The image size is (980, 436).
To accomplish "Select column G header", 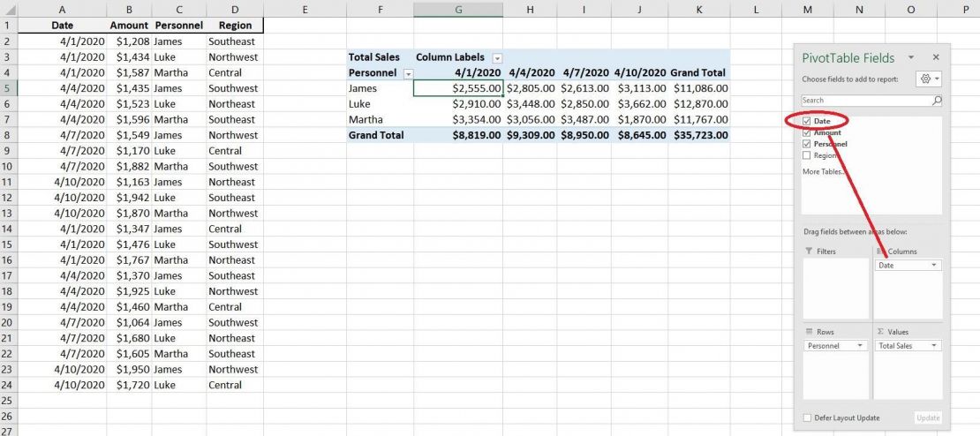I will point(458,10).
